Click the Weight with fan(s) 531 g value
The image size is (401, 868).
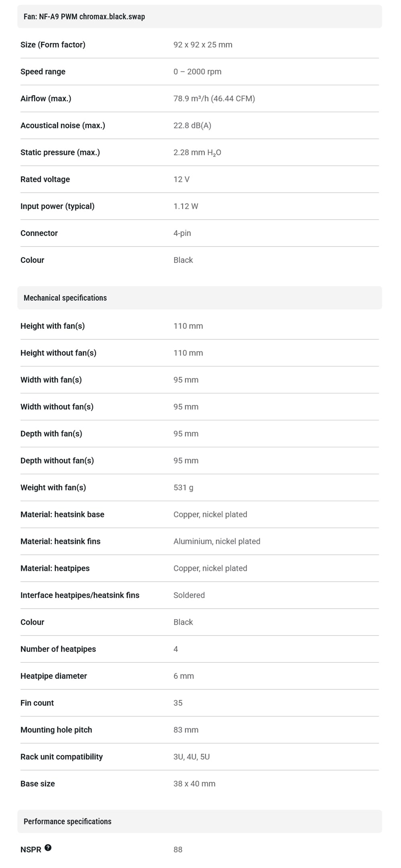183,487
